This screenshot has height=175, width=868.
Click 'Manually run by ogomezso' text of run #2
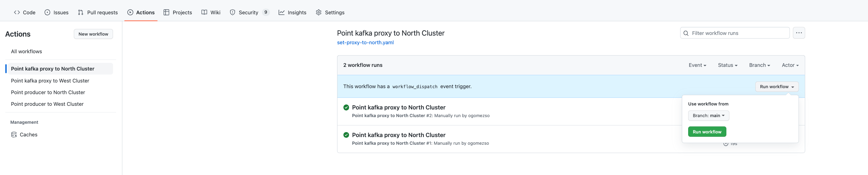462,116
